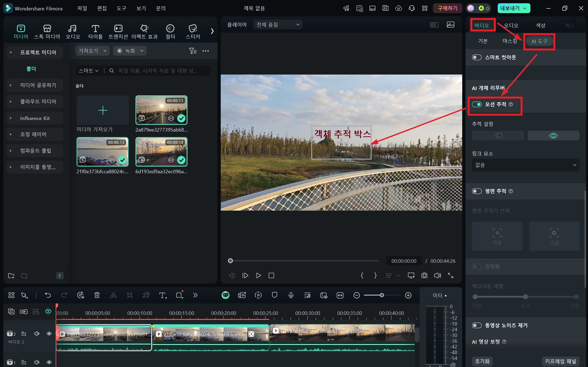Open the 가져오기 dropdown
The image size is (588, 367).
92,51
